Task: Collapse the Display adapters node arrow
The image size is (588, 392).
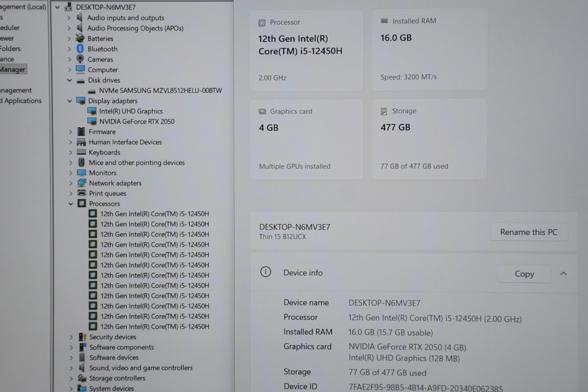Action: point(69,101)
